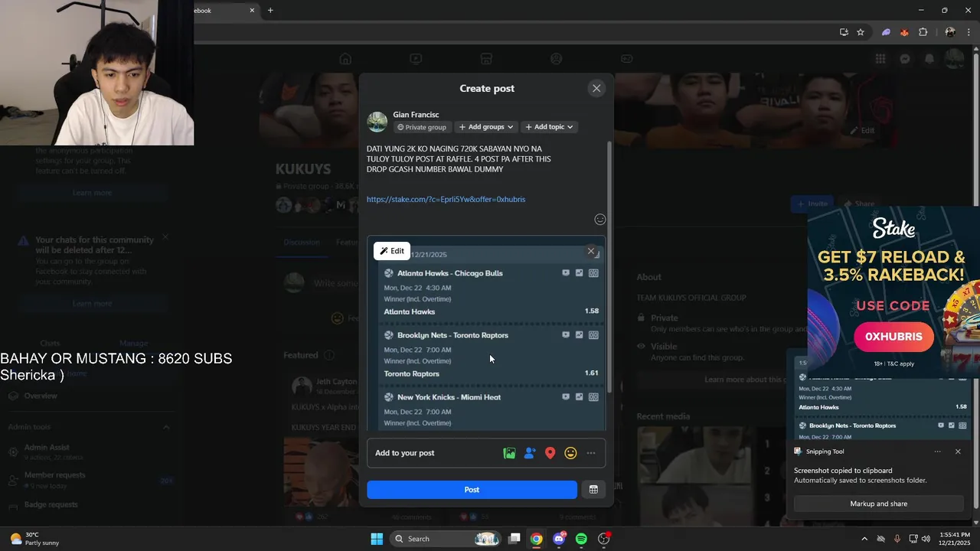
Task: Open the Windows Start menu
Action: click(377, 539)
